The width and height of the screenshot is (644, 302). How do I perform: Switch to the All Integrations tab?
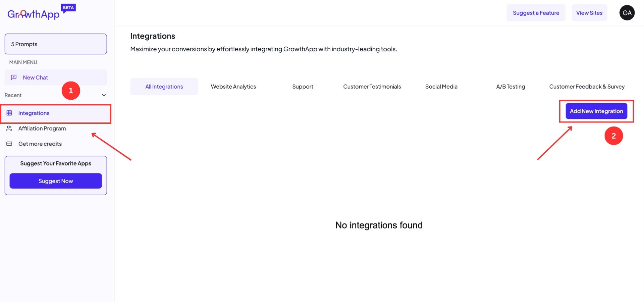(164, 87)
